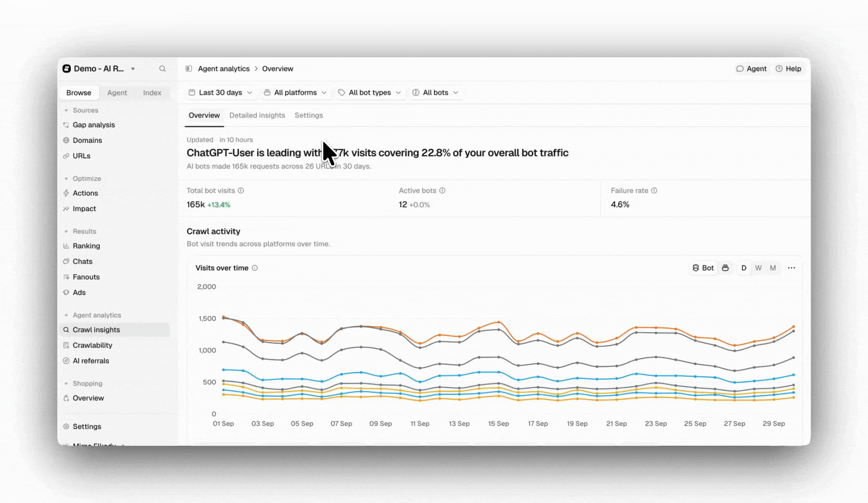Screen dimensions: 868x503
Task: Switch chart grouping to platform icon next to Bot
Action: point(725,268)
